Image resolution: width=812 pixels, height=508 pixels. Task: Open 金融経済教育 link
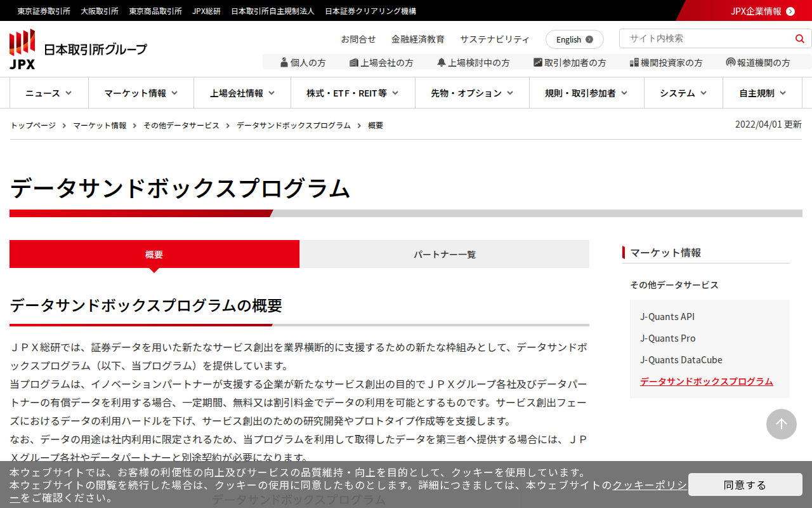point(418,39)
